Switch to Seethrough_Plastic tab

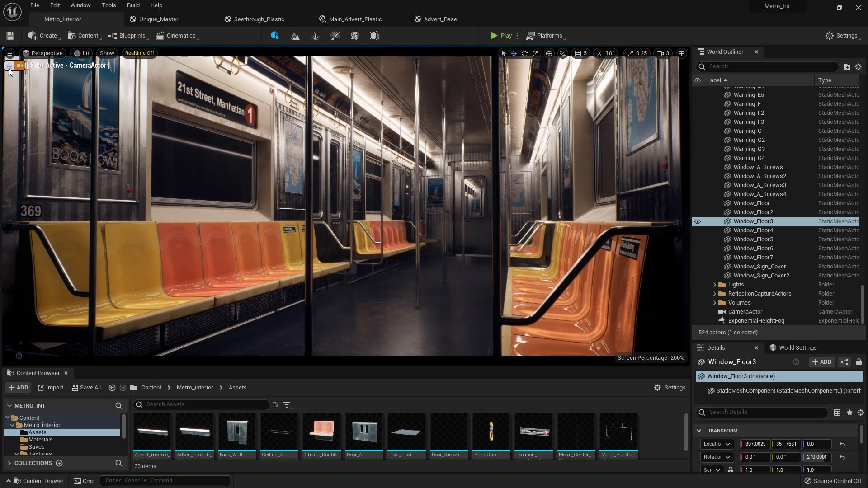259,19
